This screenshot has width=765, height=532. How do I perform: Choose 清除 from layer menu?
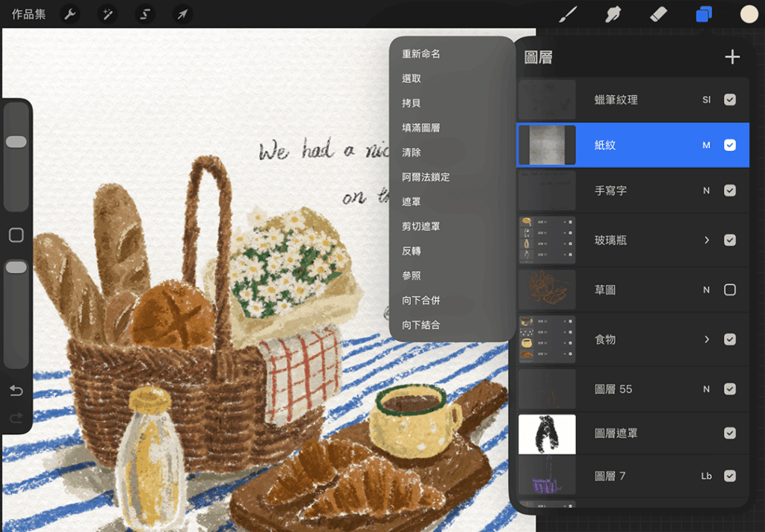(412, 152)
